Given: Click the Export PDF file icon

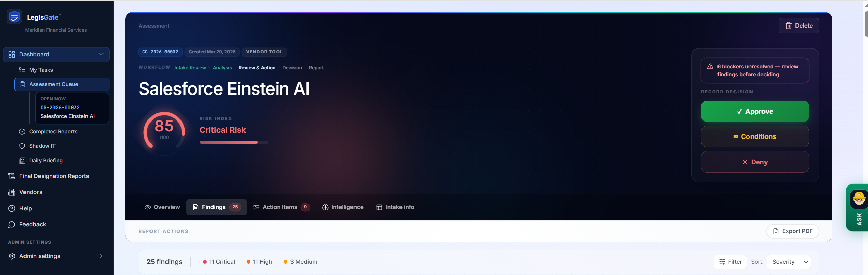Looking at the screenshot, I should (x=776, y=231).
